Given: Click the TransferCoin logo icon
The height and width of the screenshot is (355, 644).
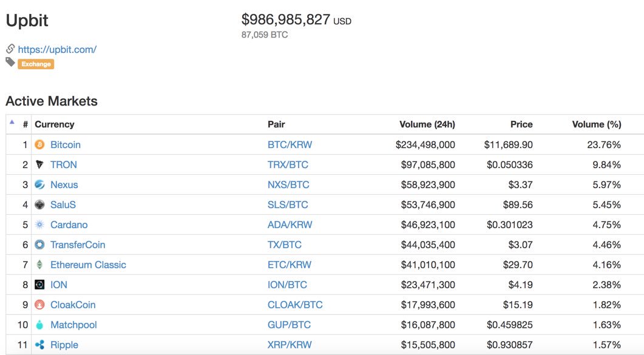Looking at the screenshot, I should 39,245.
